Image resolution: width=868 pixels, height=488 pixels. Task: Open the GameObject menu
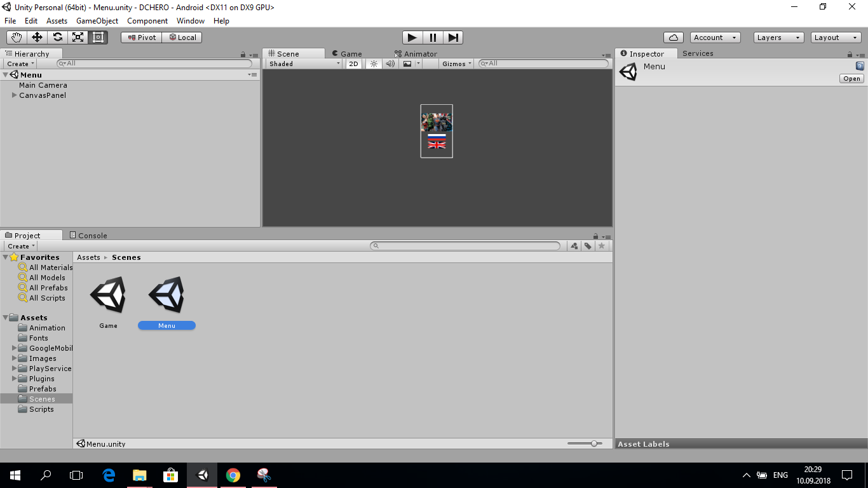pyautogui.click(x=97, y=21)
